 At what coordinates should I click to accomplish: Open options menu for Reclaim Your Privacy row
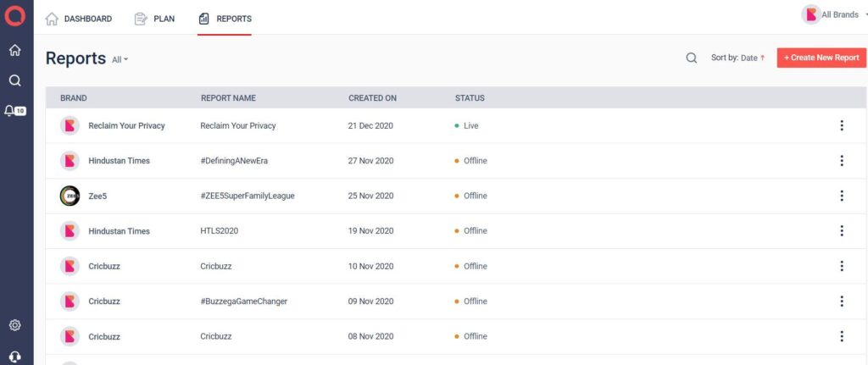click(x=842, y=125)
